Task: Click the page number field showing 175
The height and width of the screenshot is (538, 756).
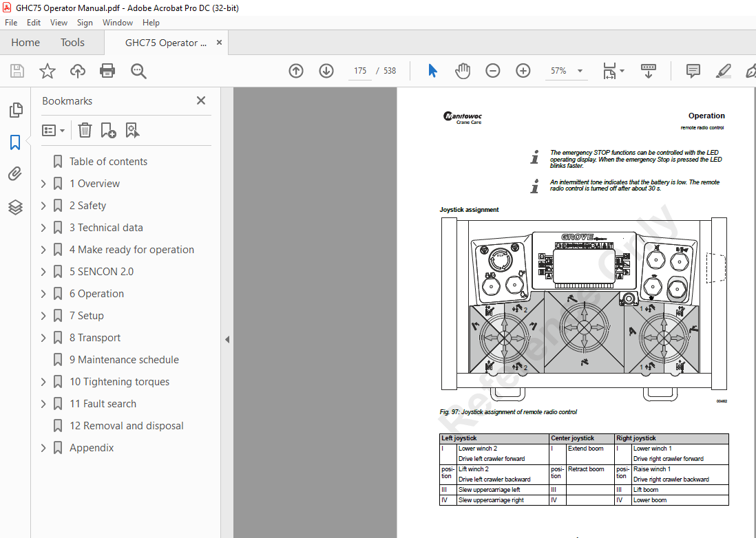Action: coord(359,71)
